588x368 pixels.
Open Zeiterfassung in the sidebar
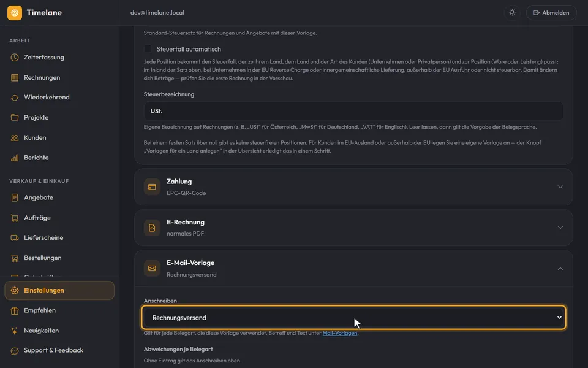(x=59, y=58)
